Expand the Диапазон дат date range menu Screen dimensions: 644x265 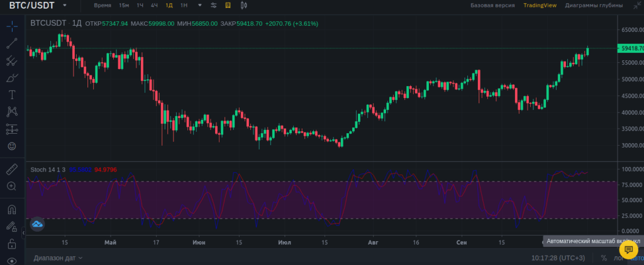click(58, 258)
